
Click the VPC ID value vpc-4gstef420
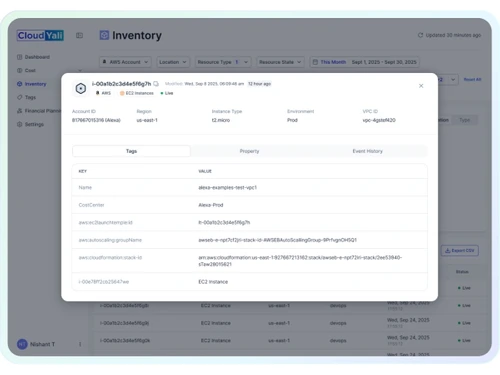click(379, 120)
